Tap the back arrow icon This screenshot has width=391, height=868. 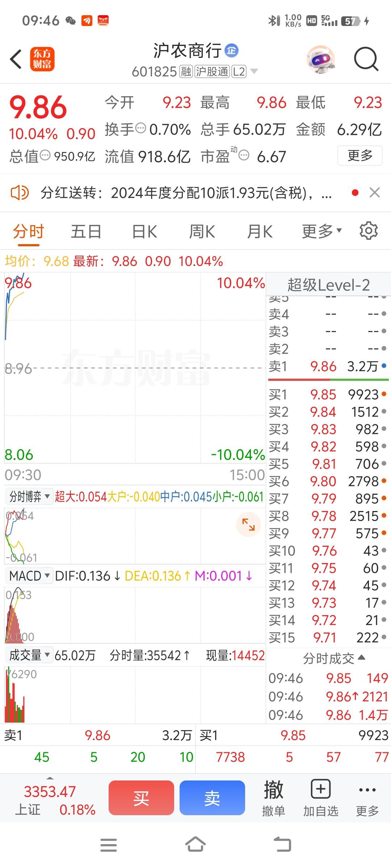16,59
